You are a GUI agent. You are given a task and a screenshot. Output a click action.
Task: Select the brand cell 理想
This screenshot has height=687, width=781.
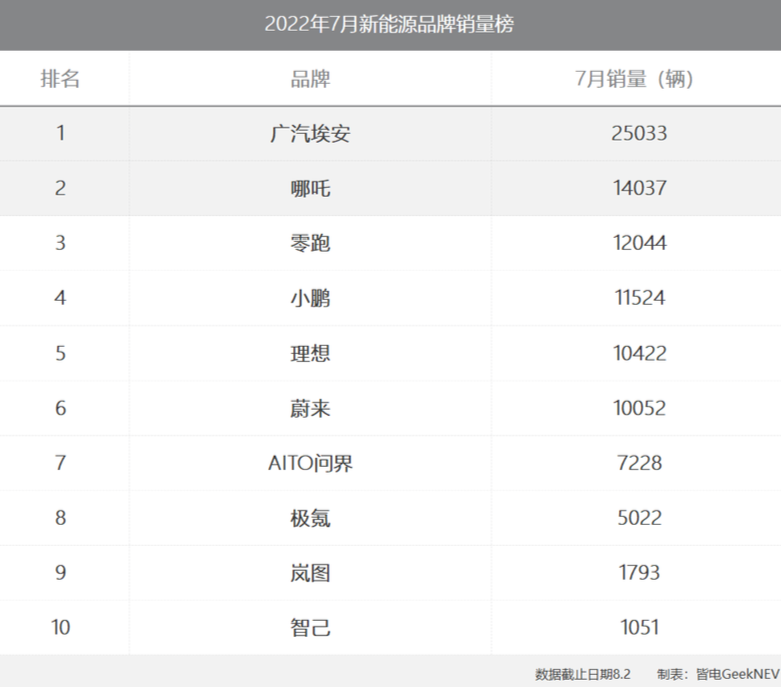tap(310, 353)
